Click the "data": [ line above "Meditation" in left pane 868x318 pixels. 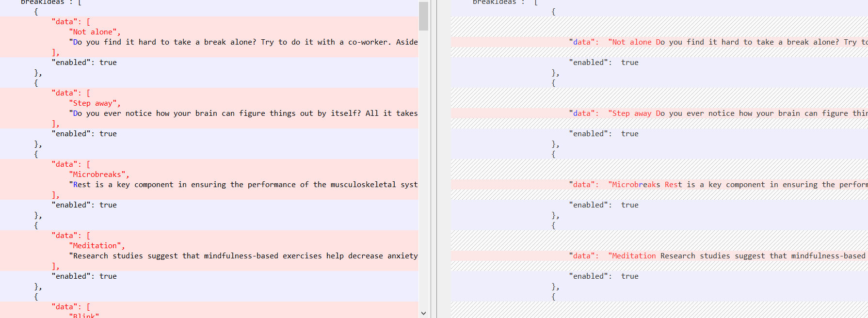71,236
